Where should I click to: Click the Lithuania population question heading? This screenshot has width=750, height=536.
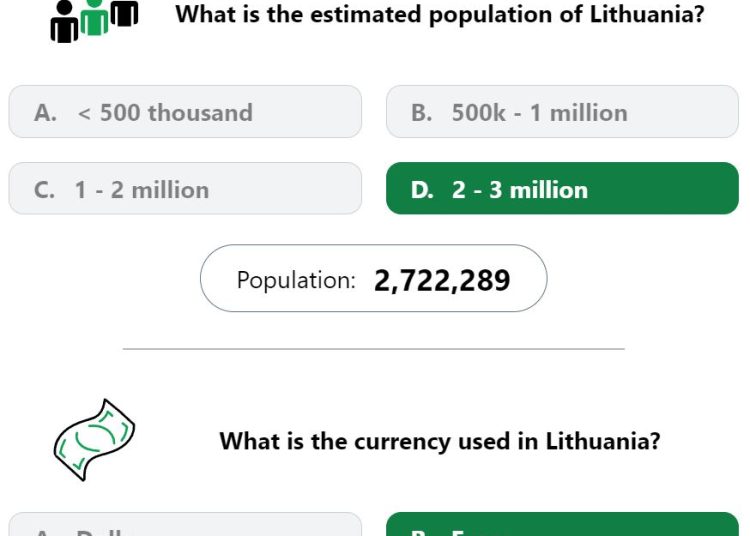coord(440,14)
